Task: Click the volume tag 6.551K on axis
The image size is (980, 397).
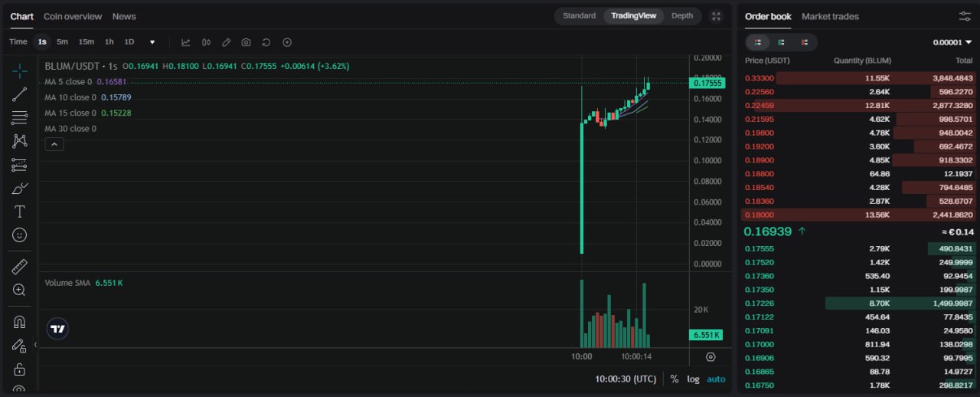Action: click(x=707, y=335)
